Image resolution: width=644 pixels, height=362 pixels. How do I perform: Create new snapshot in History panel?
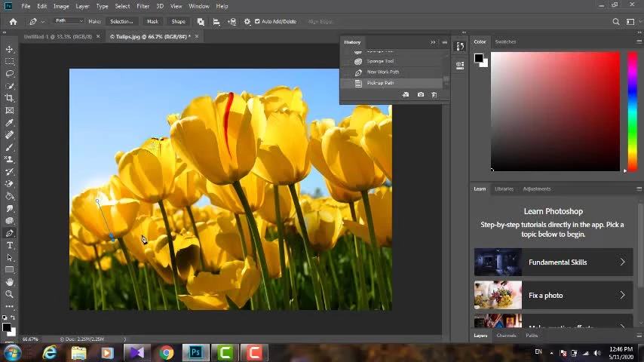pos(420,94)
